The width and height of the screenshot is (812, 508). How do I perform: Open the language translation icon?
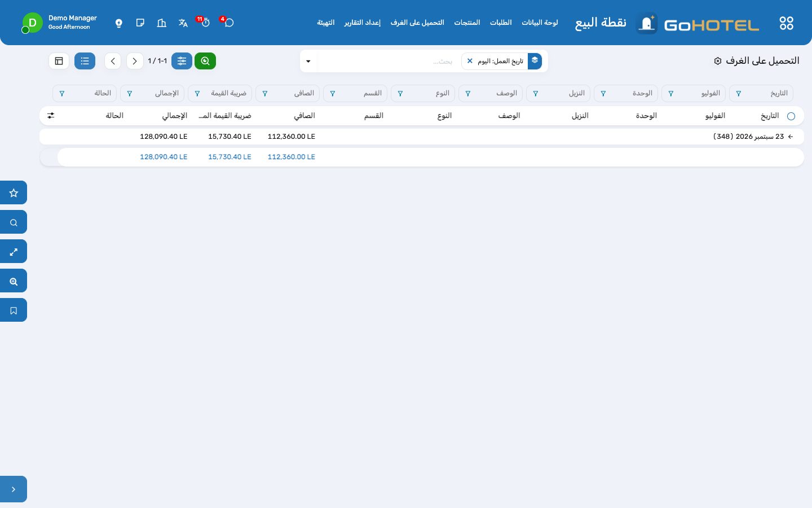pos(183,23)
